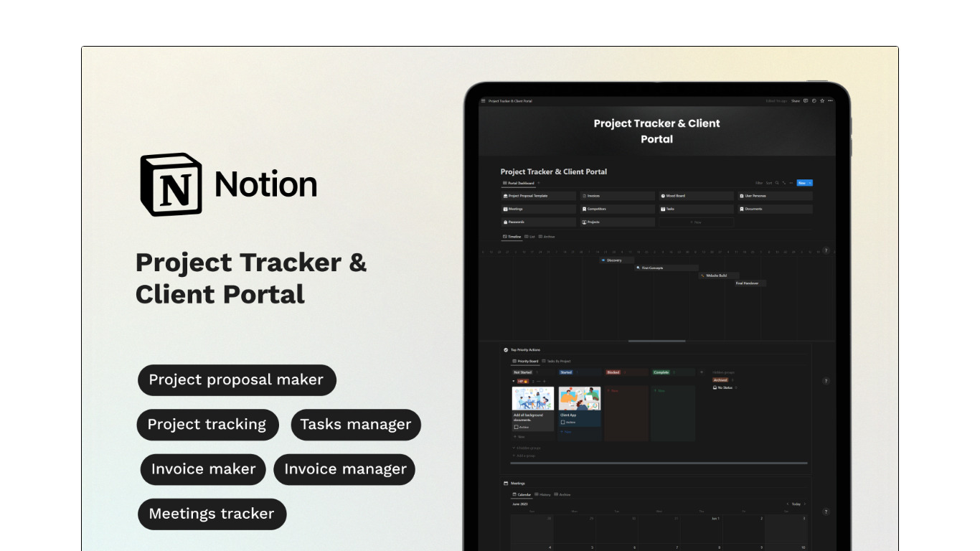This screenshot has width=980, height=551.
Task: Go to the next calendar month
Action: (805, 504)
